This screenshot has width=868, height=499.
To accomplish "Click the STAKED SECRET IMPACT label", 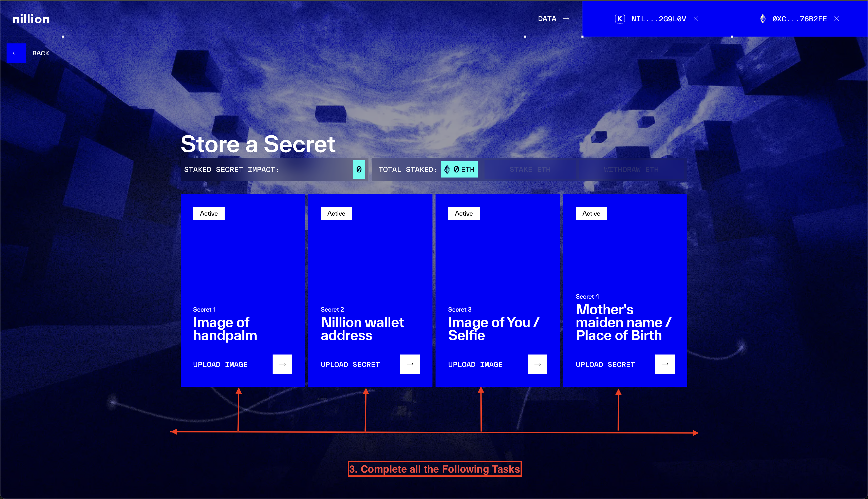I will click(231, 169).
